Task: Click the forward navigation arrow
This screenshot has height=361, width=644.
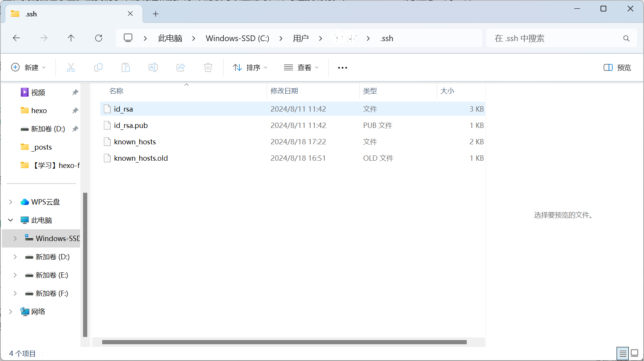Action: click(x=44, y=38)
